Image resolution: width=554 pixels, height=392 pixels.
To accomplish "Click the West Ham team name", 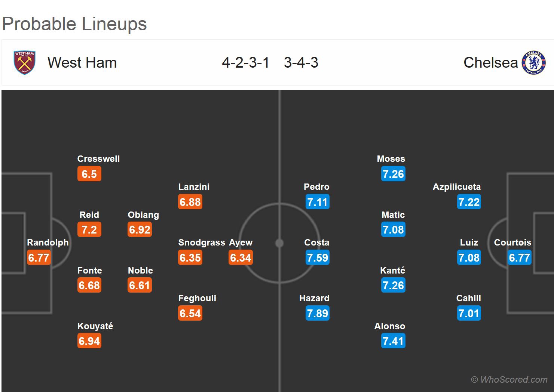I will tap(82, 62).
